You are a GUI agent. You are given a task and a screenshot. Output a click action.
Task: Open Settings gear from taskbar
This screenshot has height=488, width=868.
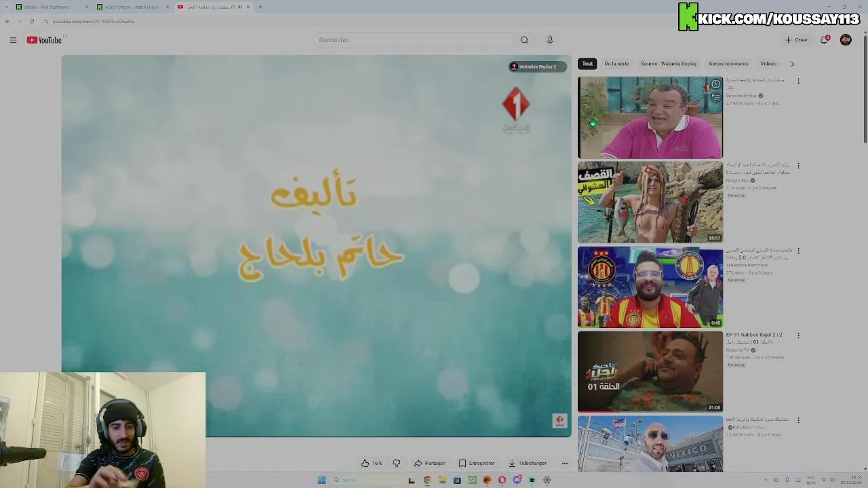tap(547, 480)
